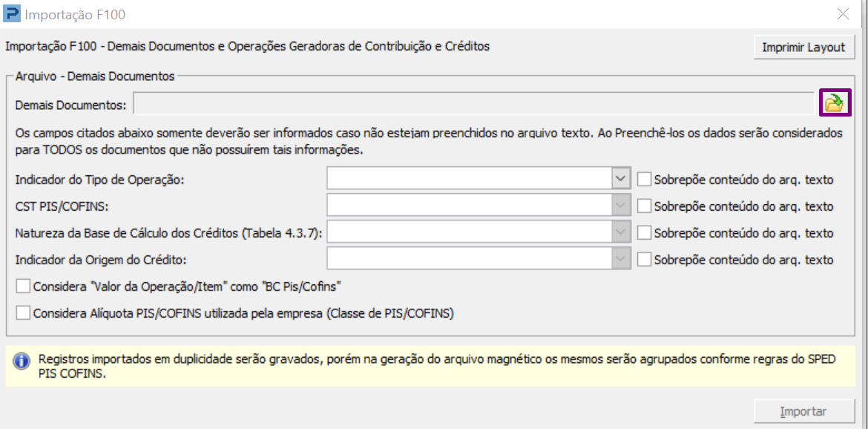Click the Imprimir Layout button
The width and height of the screenshot is (868, 429).
pyautogui.click(x=803, y=48)
